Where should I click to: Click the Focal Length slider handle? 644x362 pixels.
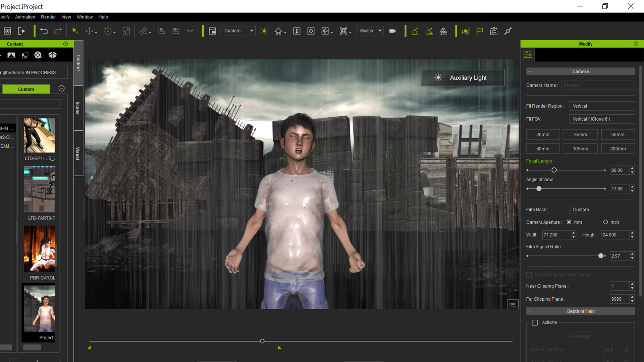[554, 170]
